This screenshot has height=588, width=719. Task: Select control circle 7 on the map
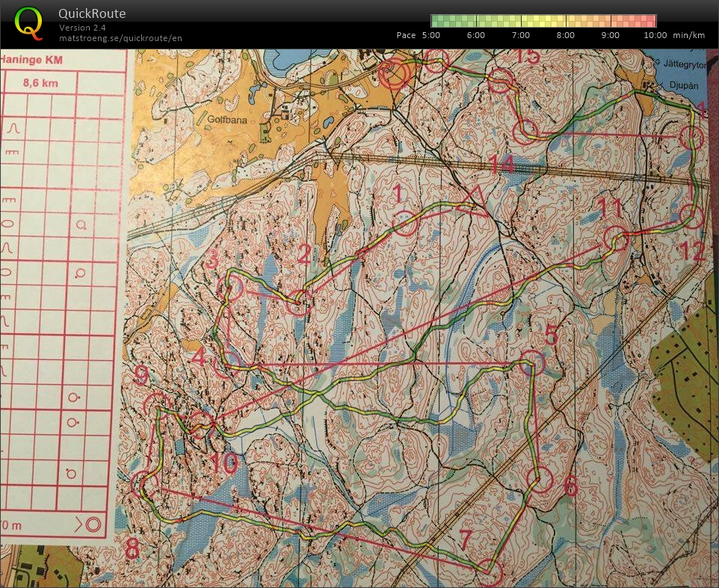(490, 572)
